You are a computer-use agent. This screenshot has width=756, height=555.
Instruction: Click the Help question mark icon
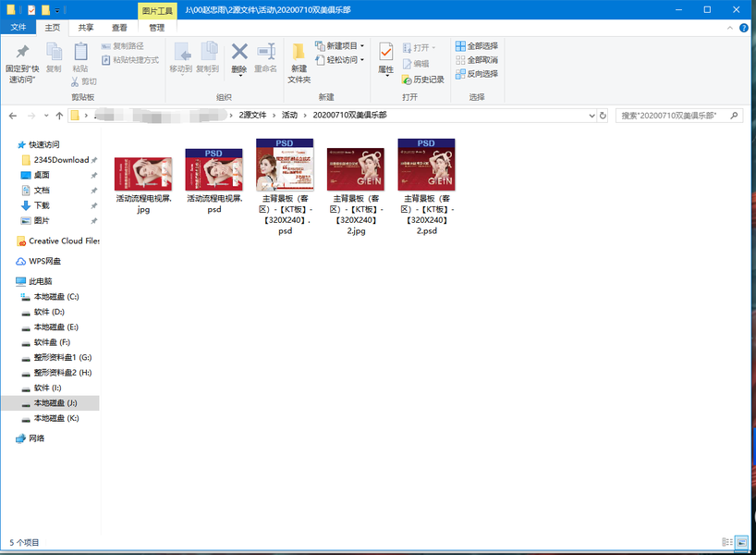744,28
